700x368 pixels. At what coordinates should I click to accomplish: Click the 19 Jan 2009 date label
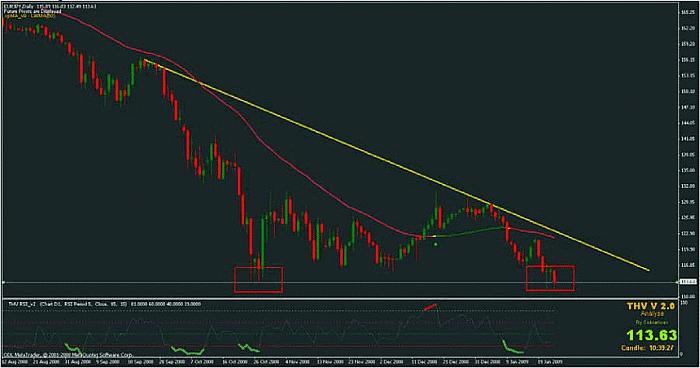click(x=550, y=362)
